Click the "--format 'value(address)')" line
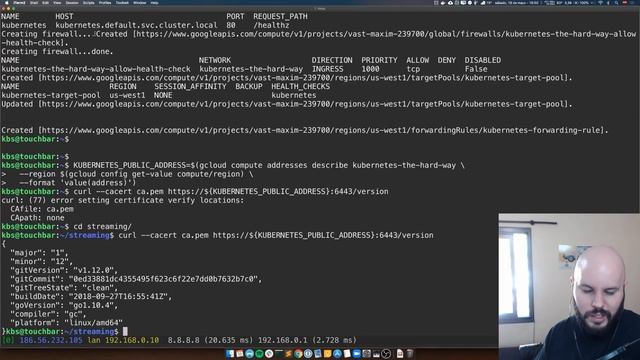The height and width of the screenshot is (360, 640). [78, 183]
